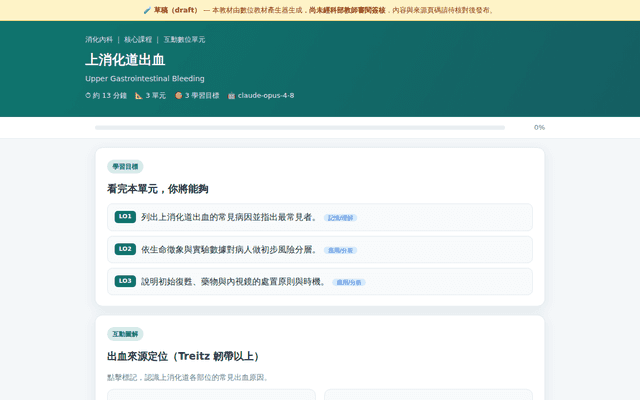Select the LO2 badge
This screenshot has width=640, height=400.
coord(125,249)
